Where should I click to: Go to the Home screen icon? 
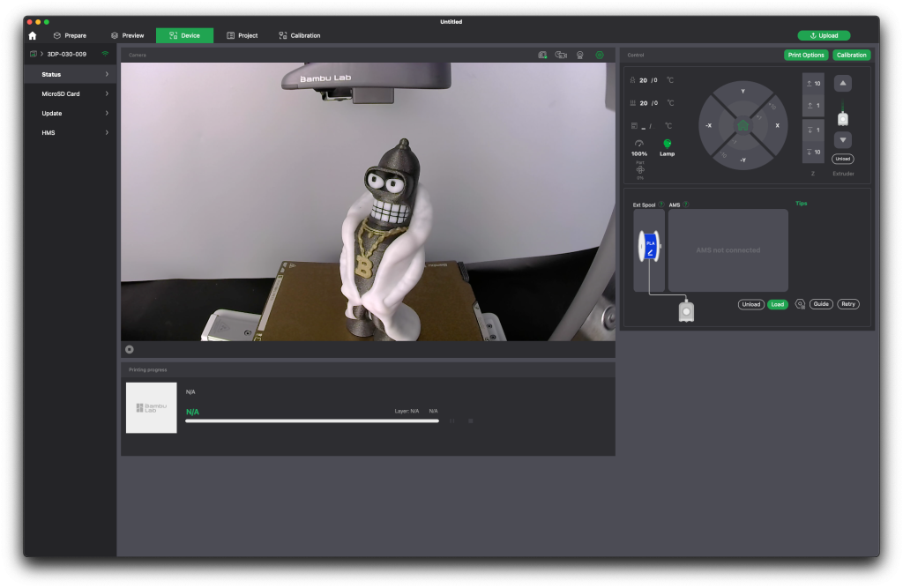tap(33, 36)
